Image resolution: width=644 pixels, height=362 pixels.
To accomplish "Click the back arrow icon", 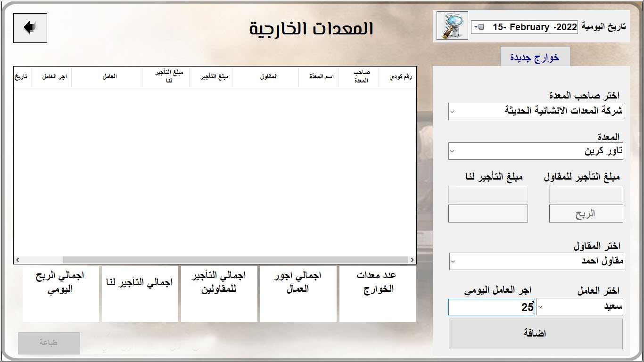I will [x=30, y=28].
